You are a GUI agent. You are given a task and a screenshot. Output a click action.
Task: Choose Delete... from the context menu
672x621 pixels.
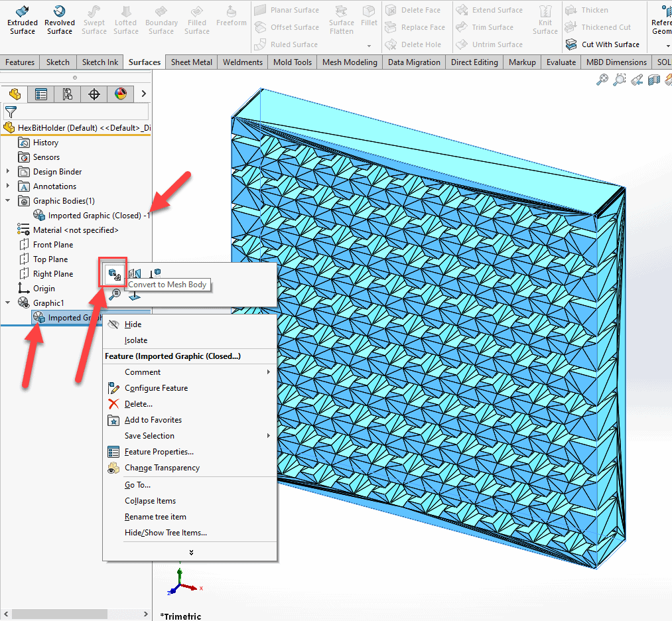point(190,404)
